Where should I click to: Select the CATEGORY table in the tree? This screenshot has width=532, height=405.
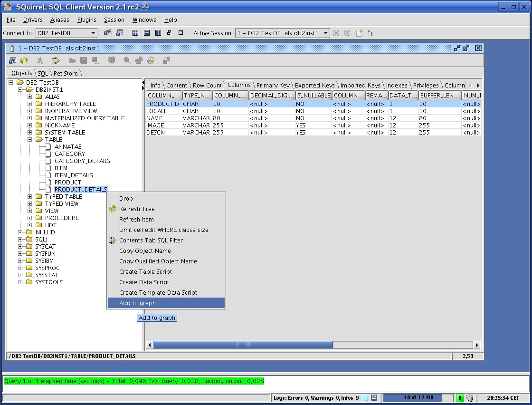[x=69, y=154]
